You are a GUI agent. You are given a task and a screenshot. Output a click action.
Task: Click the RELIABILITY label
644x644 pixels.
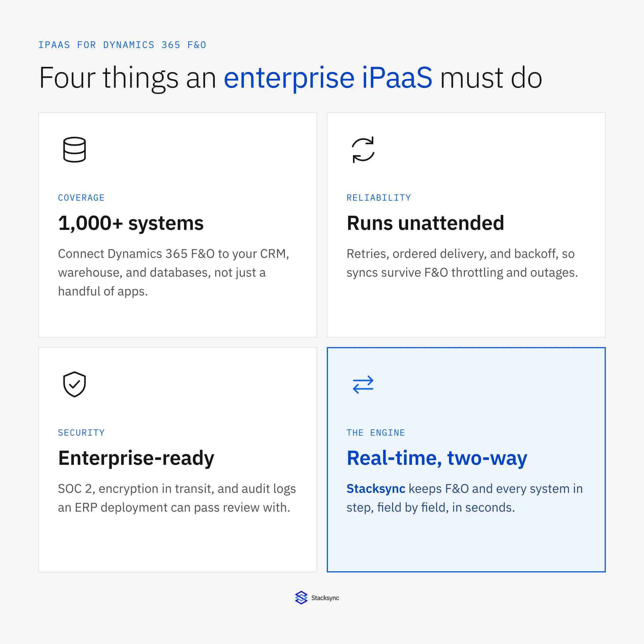coord(379,198)
